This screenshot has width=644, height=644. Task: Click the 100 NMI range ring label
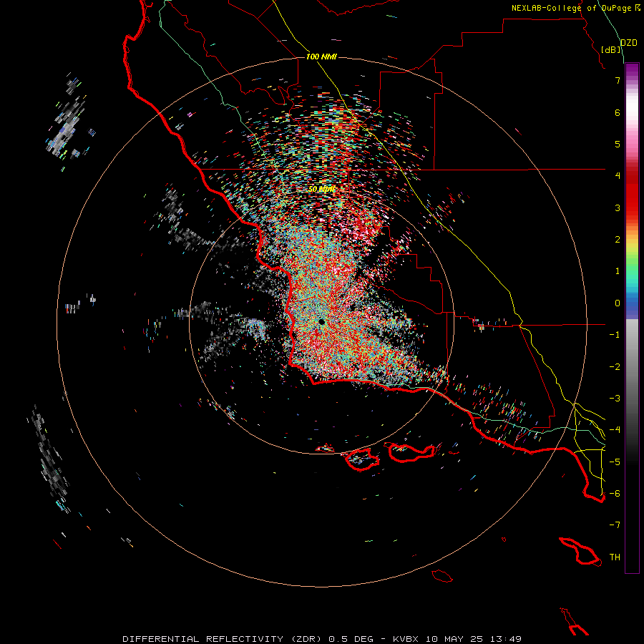click(321, 57)
